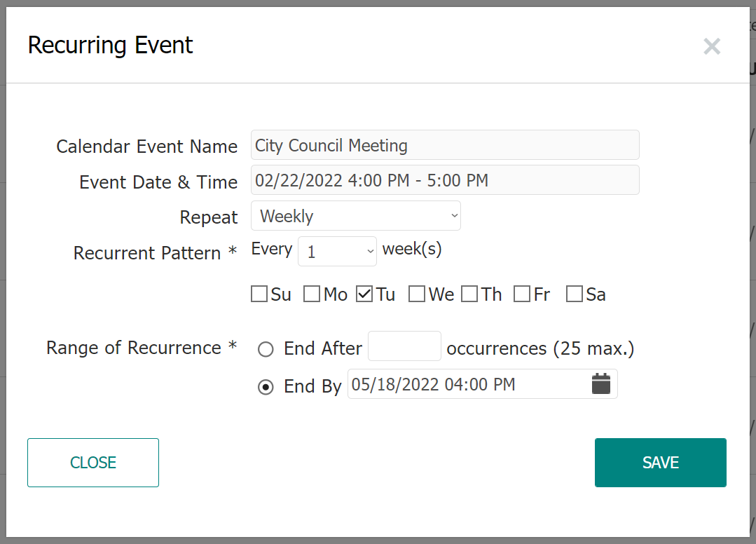The image size is (756, 544).
Task: Click the occurrences number input box
Action: click(404, 346)
